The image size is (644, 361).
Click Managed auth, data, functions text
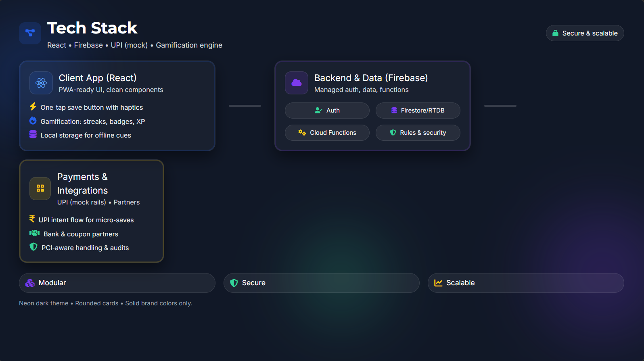coord(362,90)
